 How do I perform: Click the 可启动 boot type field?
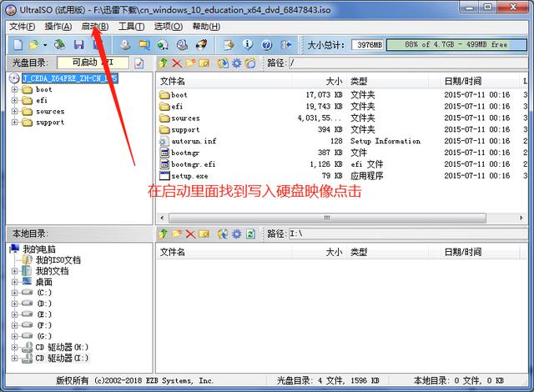93,63
